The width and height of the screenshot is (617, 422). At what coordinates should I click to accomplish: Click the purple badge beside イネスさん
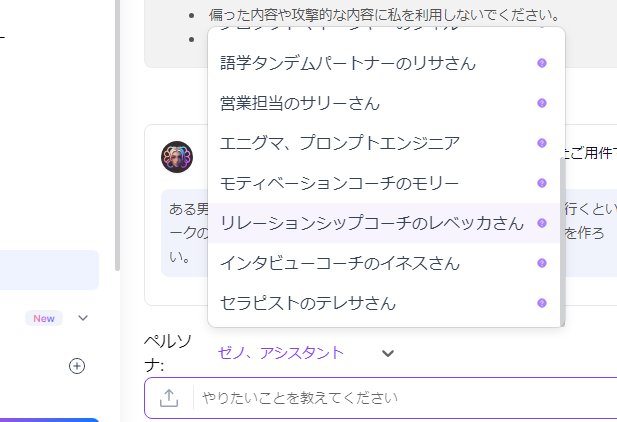[542, 263]
